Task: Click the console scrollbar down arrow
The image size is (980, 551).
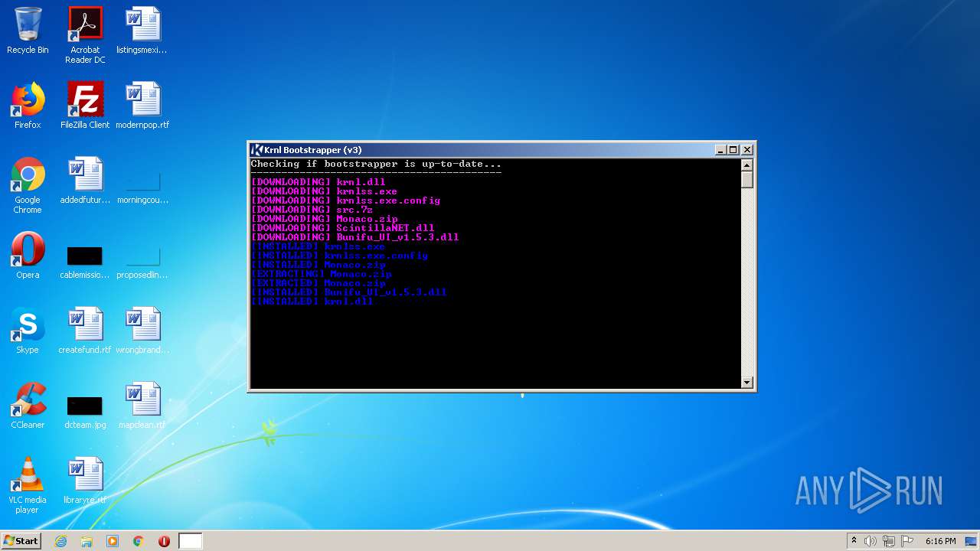Action: click(747, 382)
